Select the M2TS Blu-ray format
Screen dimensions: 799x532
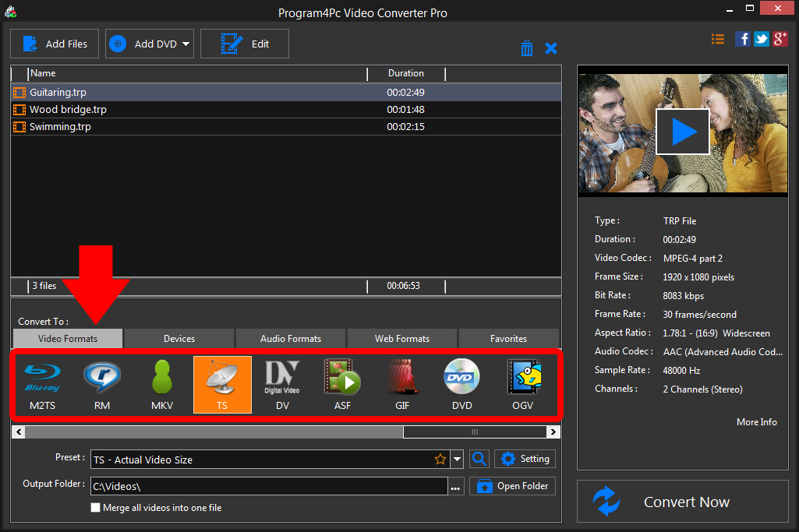click(x=42, y=384)
